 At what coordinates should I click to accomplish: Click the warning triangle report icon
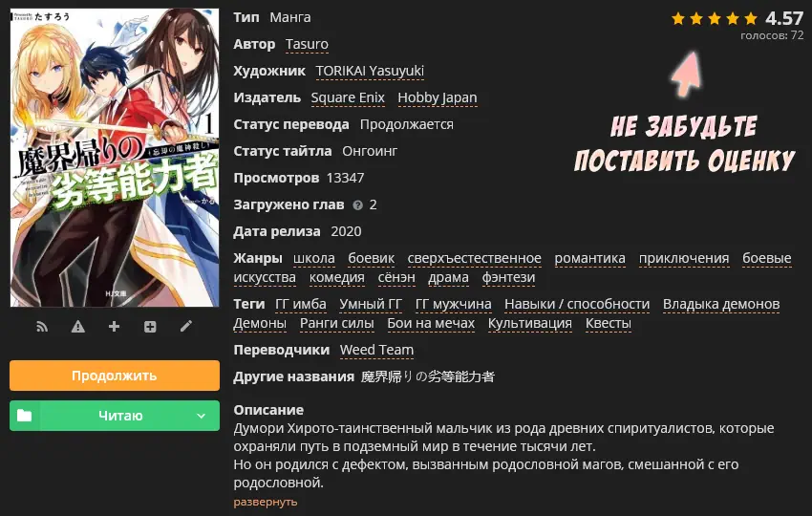click(78, 327)
